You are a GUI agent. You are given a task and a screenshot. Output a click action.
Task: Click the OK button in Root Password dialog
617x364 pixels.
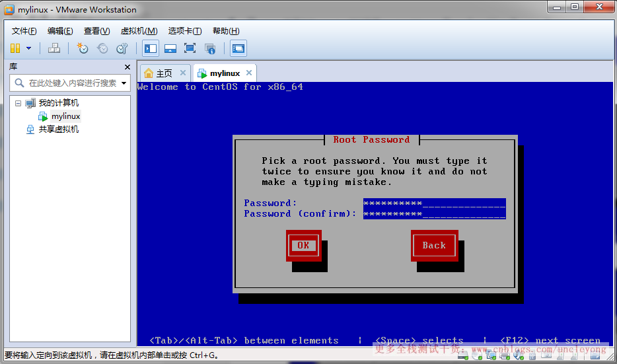click(303, 246)
